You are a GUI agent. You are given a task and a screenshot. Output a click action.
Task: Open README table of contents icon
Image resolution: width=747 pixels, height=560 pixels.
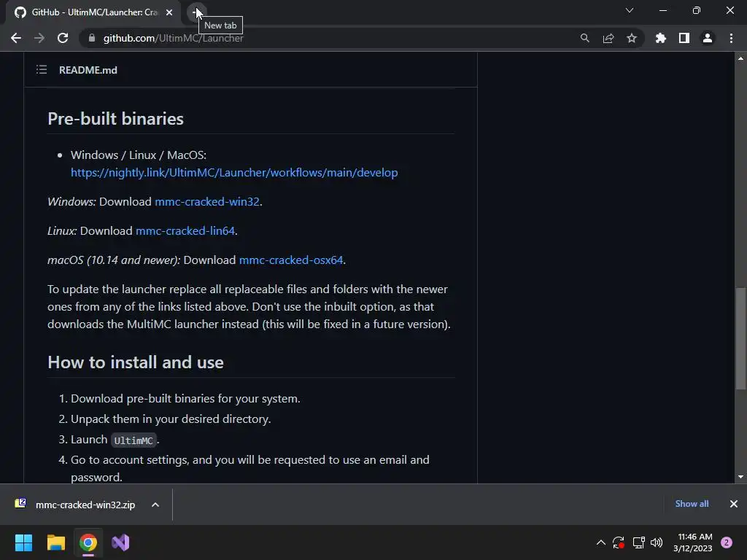pos(42,69)
